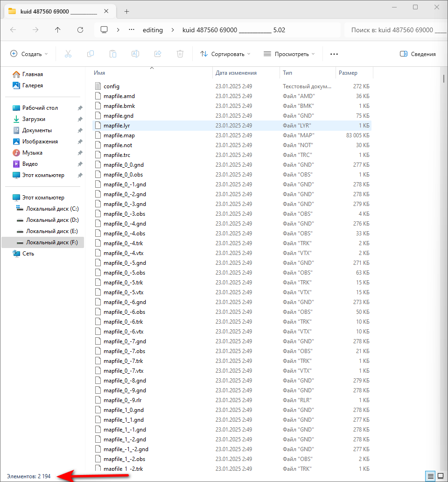Click the computer icon in address bar

click(104, 30)
